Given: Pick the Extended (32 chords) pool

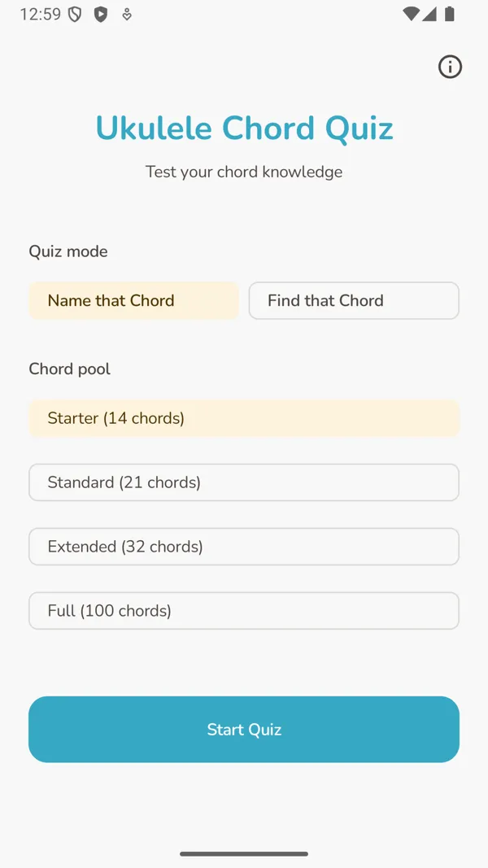Looking at the screenshot, I should click(x=244, y=546).
